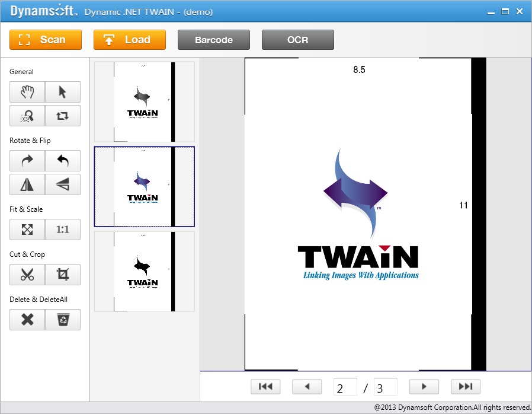Activate the magnifier zoom tool
The height and width of the screenshot is (414, 532).
tap(27, 116)
